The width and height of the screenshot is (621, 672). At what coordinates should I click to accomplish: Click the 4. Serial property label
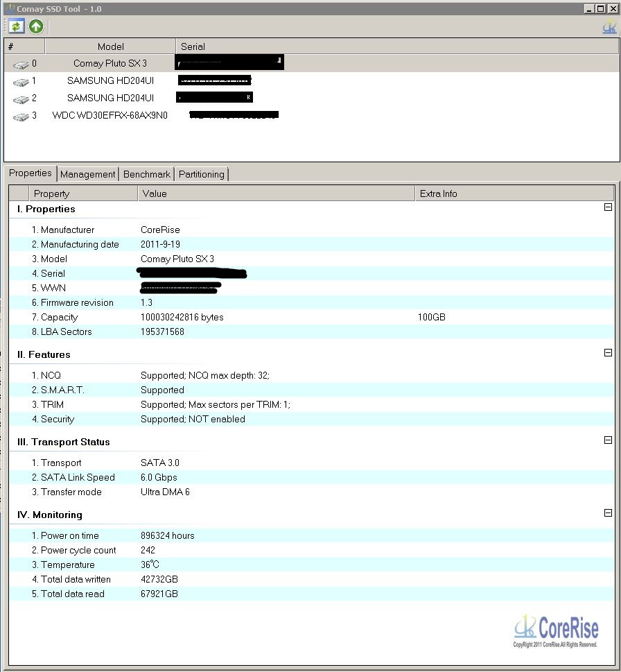(49, 273)
